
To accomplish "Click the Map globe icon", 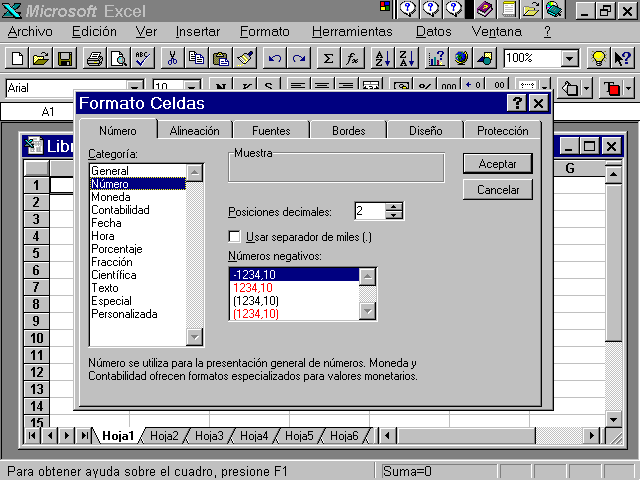I will point(460,58).
